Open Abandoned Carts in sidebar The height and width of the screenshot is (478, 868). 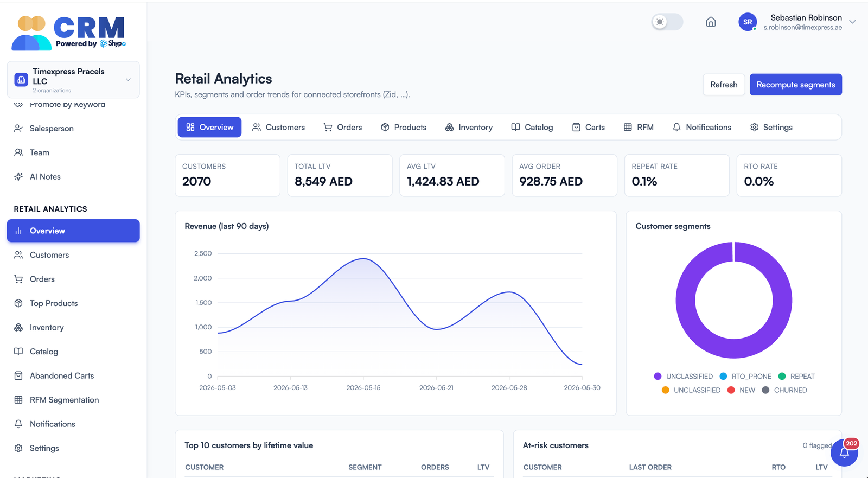[73, 375]
